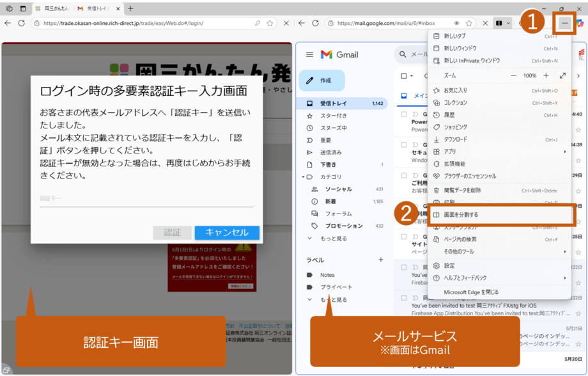Expand the その他のツール submenu
Image resolution: width=588 pixels, height=376 pixels.
(499, 252)
